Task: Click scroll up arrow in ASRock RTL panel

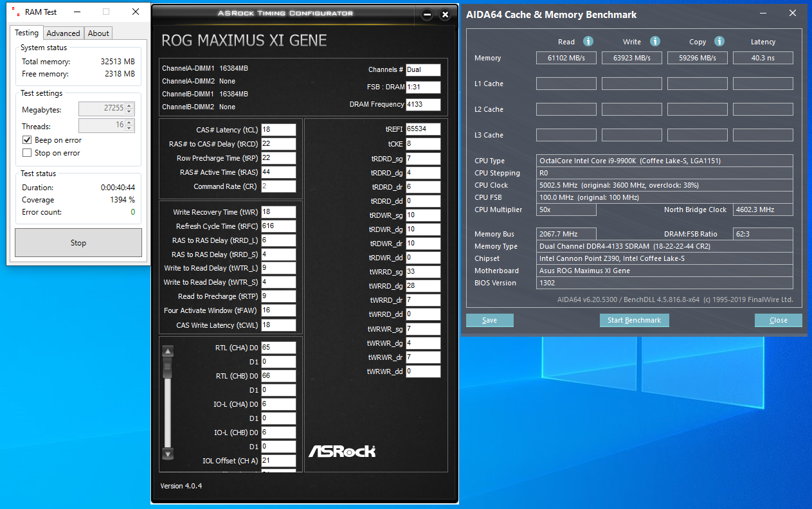Action: point(168,351)
